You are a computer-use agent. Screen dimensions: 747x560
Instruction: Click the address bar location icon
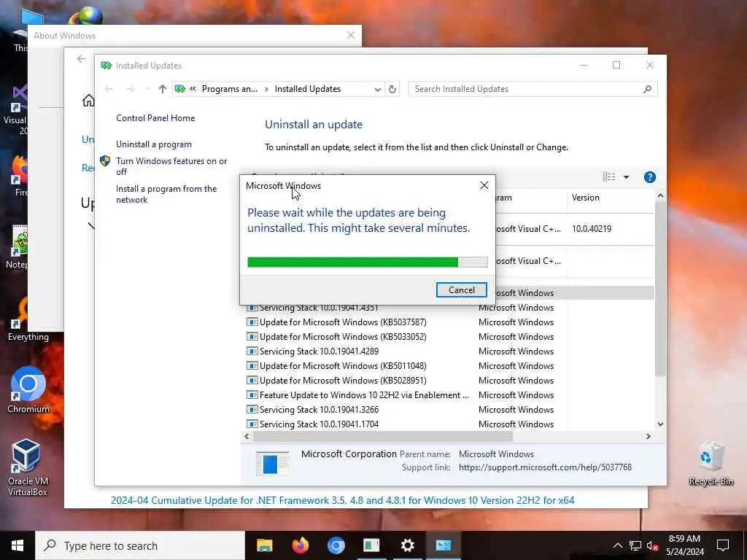[180, 89]
